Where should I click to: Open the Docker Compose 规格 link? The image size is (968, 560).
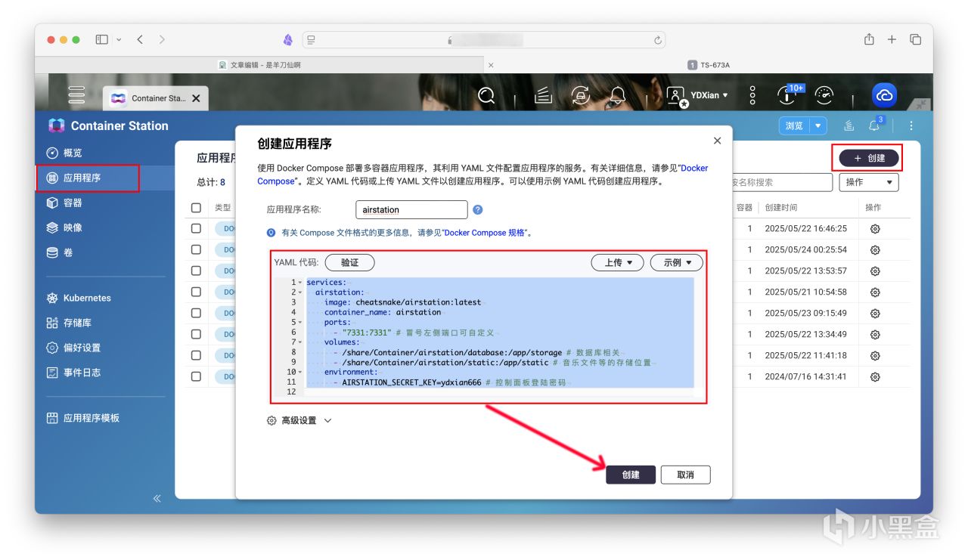coord(484,233)
